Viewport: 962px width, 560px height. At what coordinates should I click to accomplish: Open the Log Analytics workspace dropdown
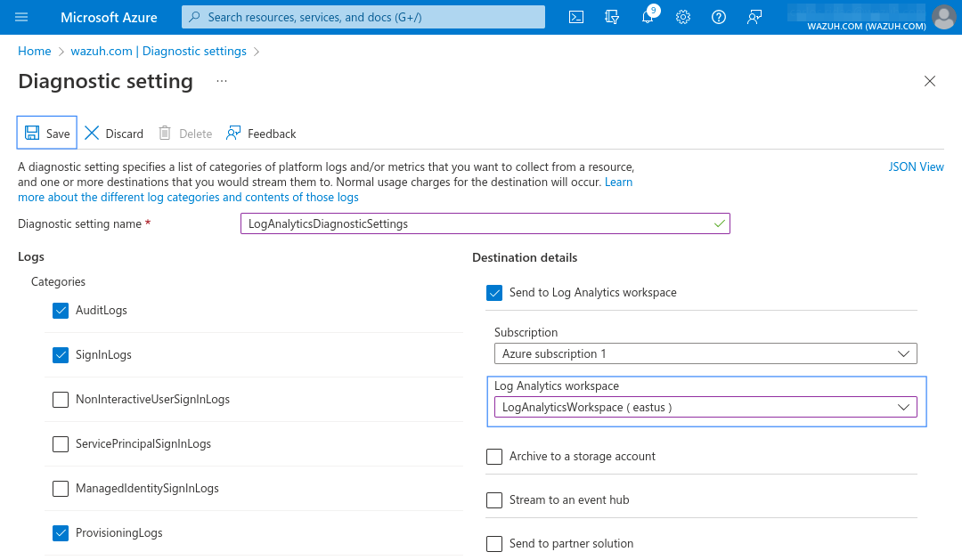(705, 407)
